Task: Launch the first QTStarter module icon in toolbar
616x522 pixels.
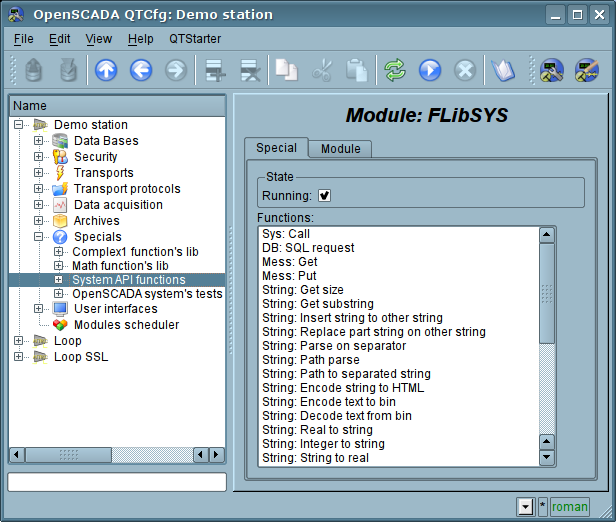Action: coord(552,70)
